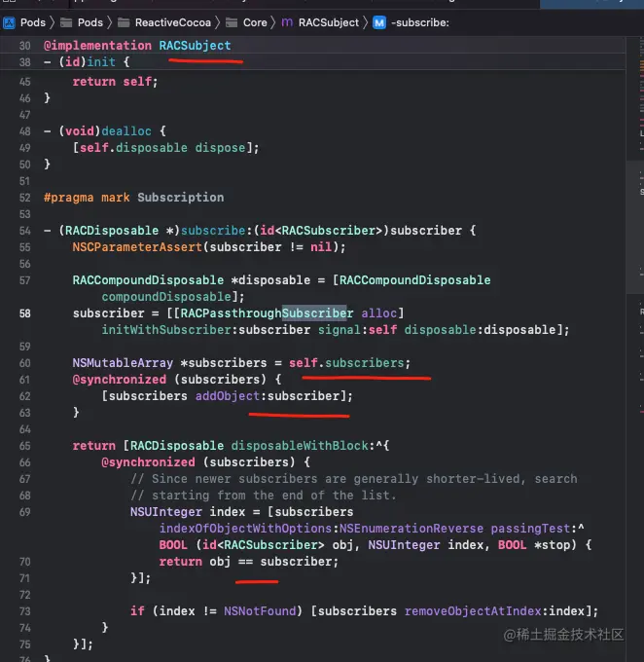Screen dimensions: 644x662
Task: Click the folder icon beside second Pods
Action: pos(66,22)
